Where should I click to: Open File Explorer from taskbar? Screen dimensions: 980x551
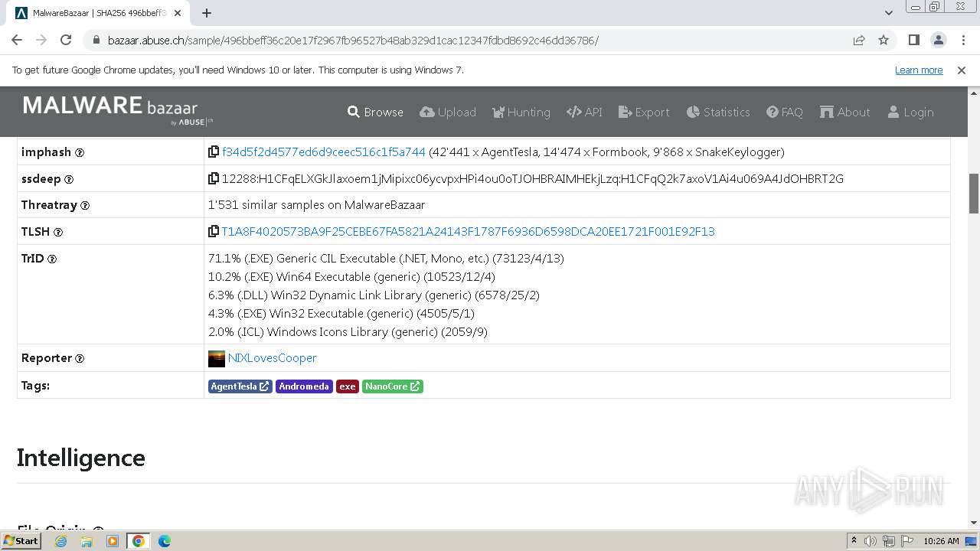coord(87,541)
